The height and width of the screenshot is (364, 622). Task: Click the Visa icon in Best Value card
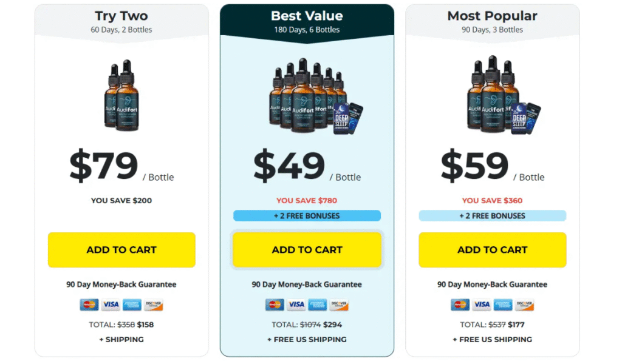tap(296, 305)
